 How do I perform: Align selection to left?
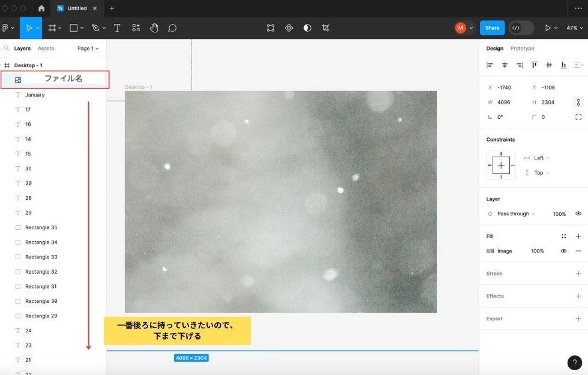pos(490,65)
